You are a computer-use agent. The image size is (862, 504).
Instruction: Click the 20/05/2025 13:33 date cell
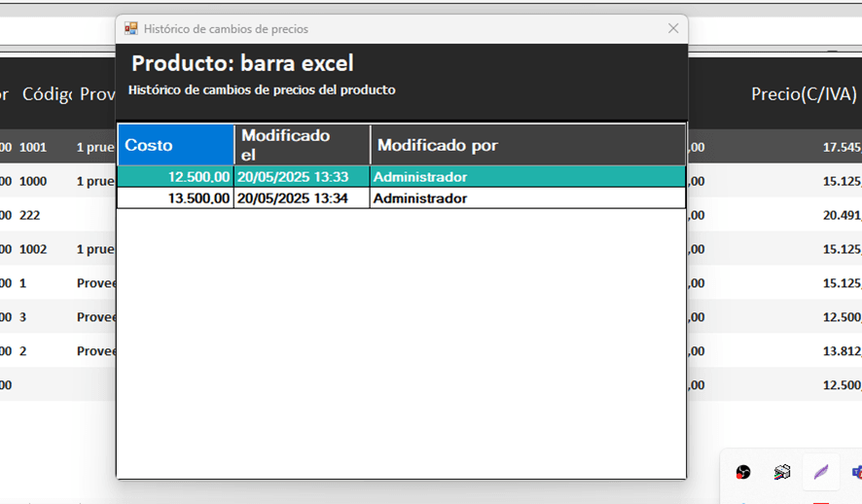point(302,177)
